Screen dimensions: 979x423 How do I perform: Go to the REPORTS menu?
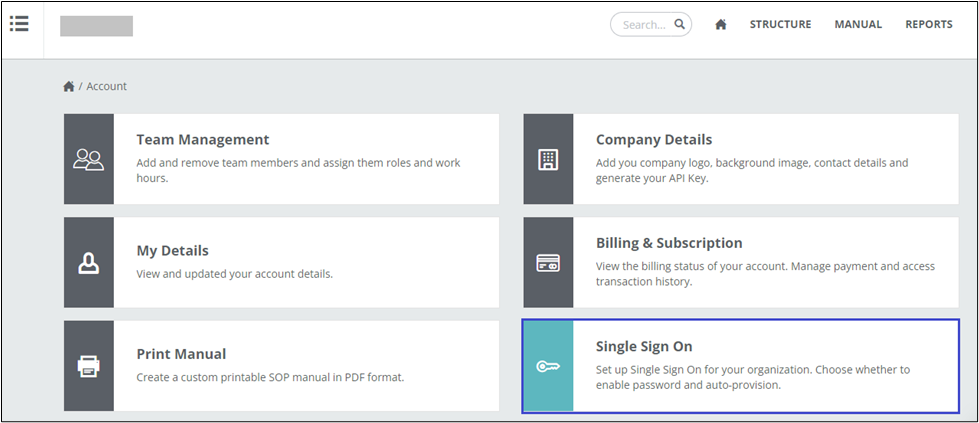(929, 25)
